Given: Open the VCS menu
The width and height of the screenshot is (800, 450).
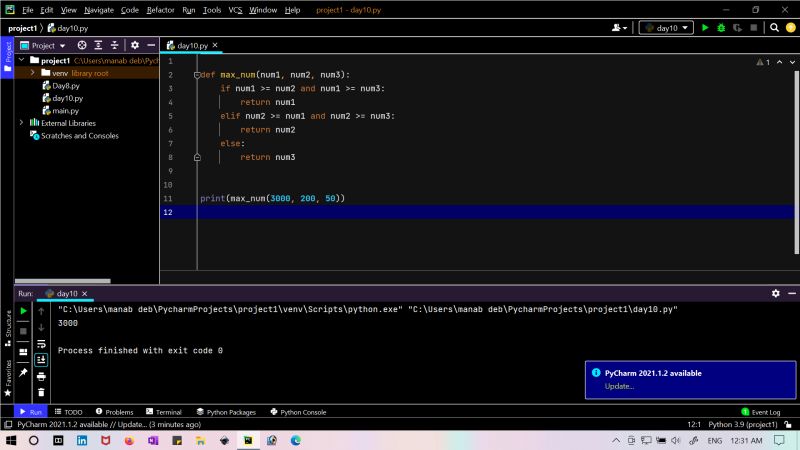Looking at the screenshot, I should 235,10.
